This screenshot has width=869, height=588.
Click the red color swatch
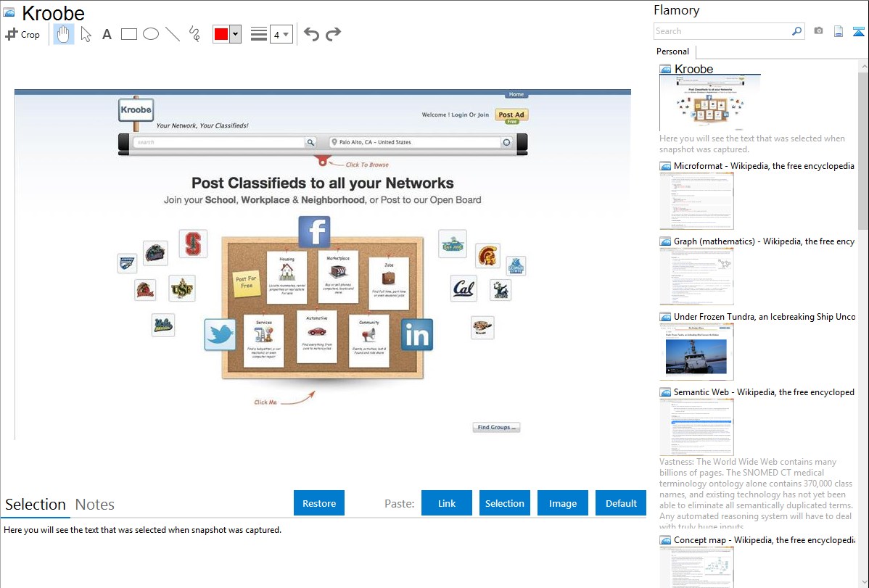(x=221, y=34)
